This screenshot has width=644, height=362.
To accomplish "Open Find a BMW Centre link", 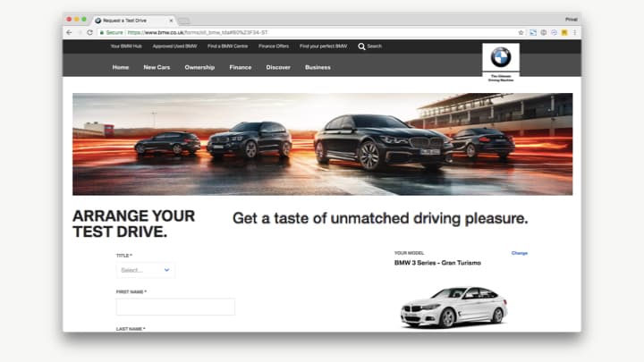I will [x=227, y=46].
